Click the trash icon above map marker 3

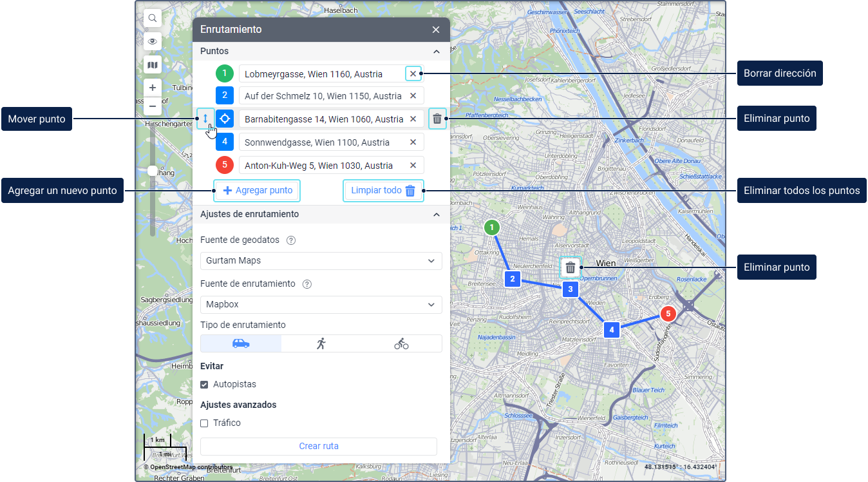tap(570, 267)
